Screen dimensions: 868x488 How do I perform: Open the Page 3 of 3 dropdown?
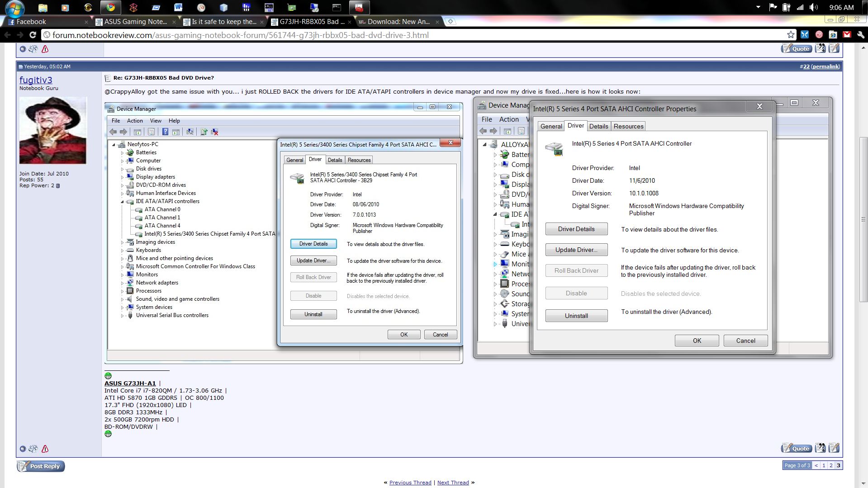pos(797,465)
